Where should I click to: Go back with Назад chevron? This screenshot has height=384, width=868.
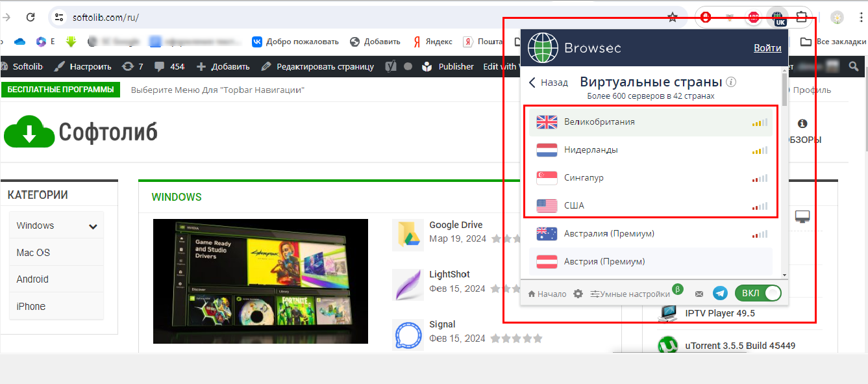click(x=548, y=83)
